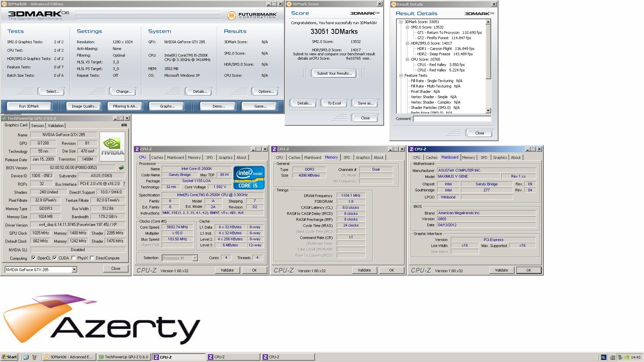Click the GPU-Z screenshot camera icon

pos(124,125)
